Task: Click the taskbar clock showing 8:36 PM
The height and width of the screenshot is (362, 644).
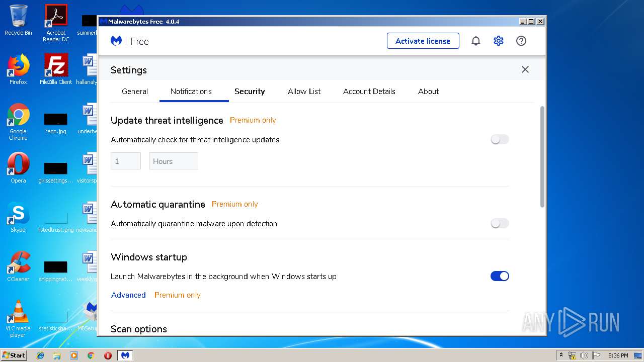Action: click(618, 355)
